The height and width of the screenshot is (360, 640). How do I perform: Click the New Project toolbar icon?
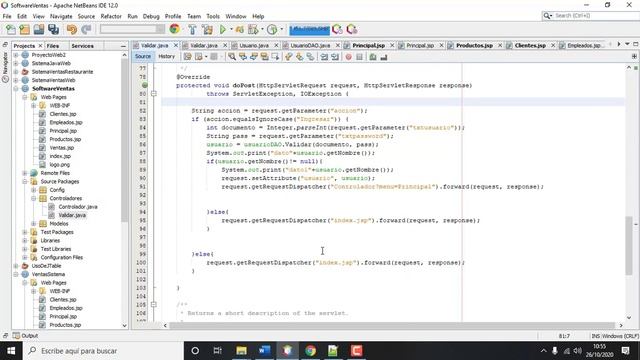coord(24,29)
